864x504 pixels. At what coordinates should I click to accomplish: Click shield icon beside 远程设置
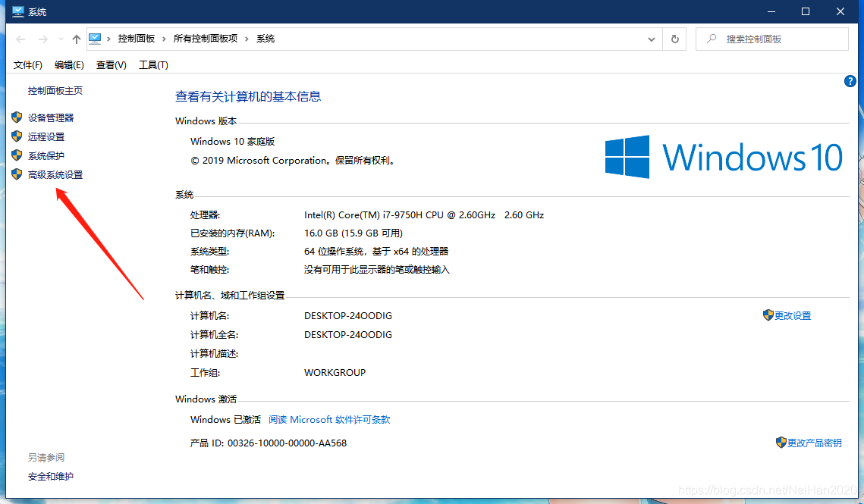(x=17, y=136)
